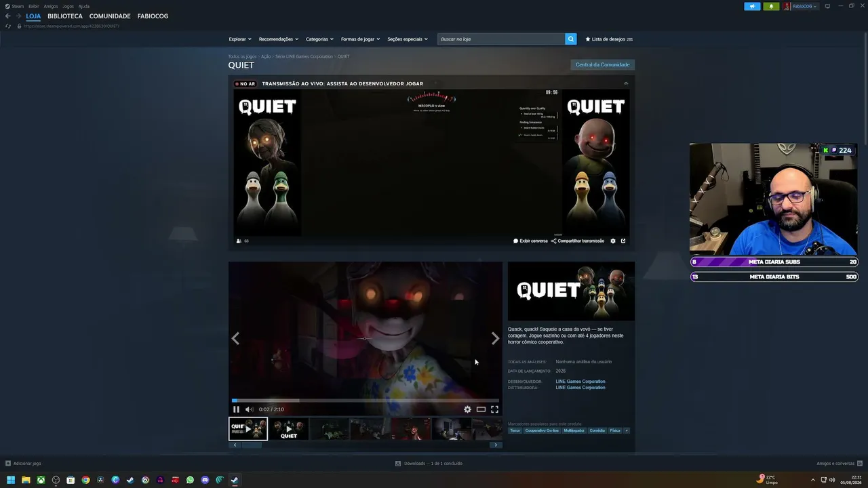868x488 pixels.
Task: Mute the trailer volume speaker icon
Action: pos(249,409)
